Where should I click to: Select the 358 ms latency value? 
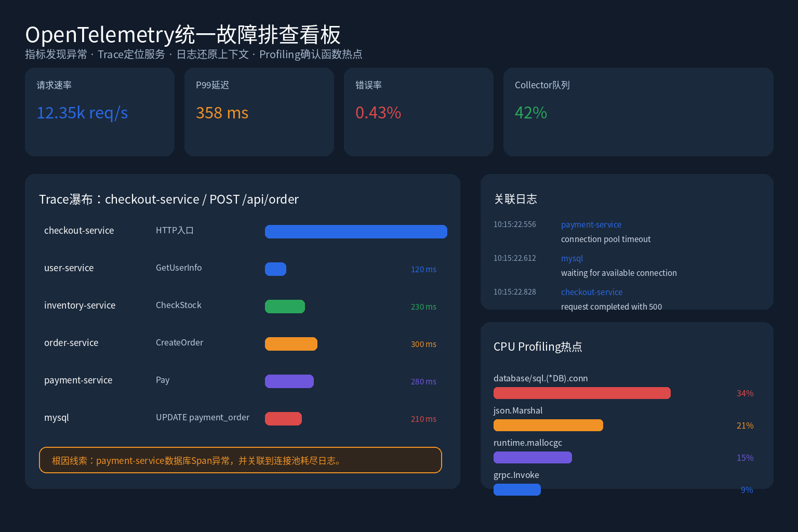pos(222,113)
